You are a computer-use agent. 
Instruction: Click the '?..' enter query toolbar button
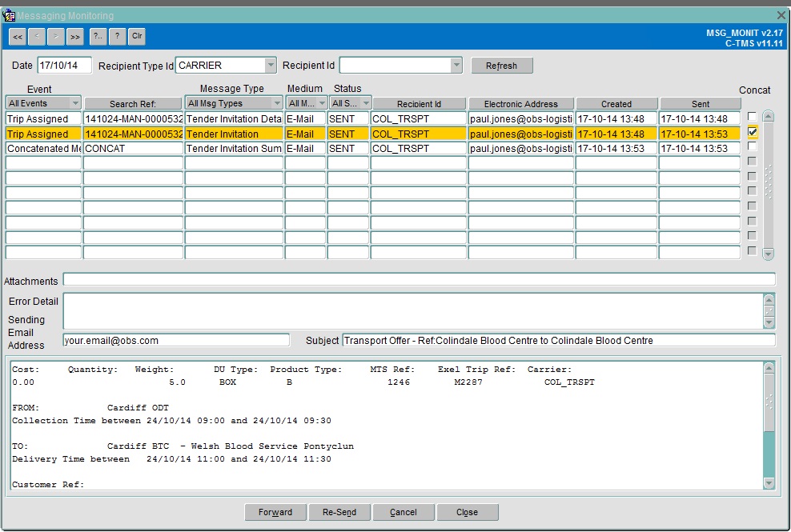pos(98,36)
